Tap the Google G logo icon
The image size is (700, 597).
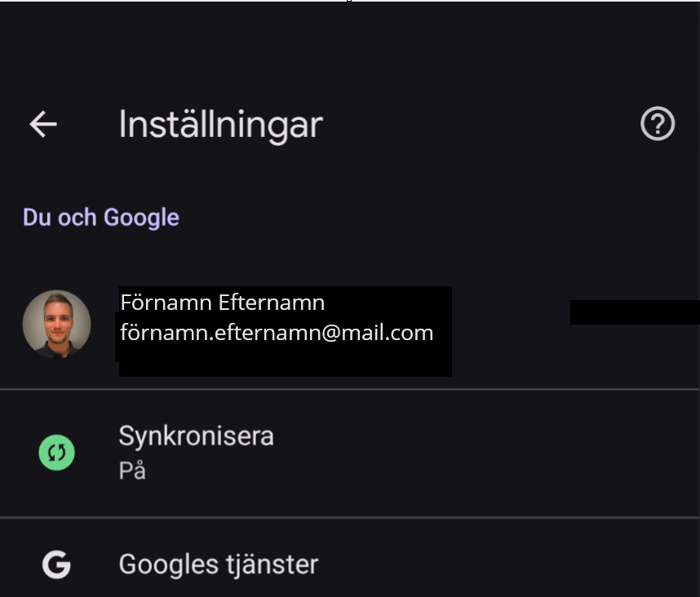tap(56, 564)
